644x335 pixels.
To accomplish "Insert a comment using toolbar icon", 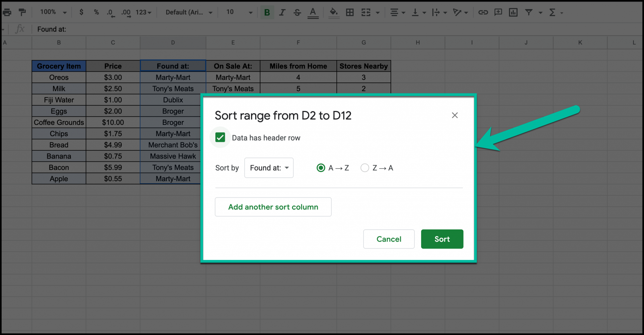I will tap(498, 12).
